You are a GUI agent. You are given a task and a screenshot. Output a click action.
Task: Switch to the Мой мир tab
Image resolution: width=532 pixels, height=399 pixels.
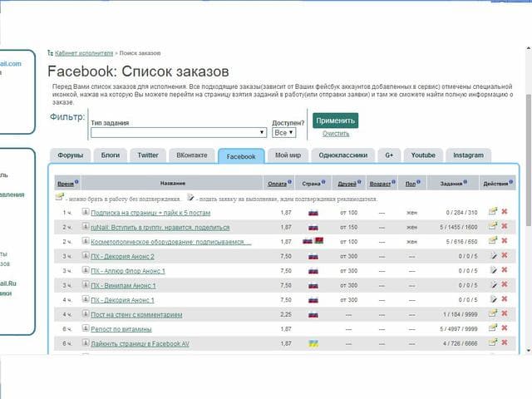click(288, 155)
